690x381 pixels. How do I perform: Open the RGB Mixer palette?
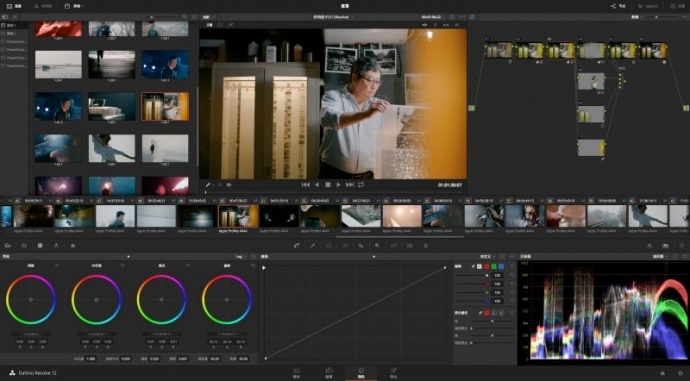coord(56,245)
